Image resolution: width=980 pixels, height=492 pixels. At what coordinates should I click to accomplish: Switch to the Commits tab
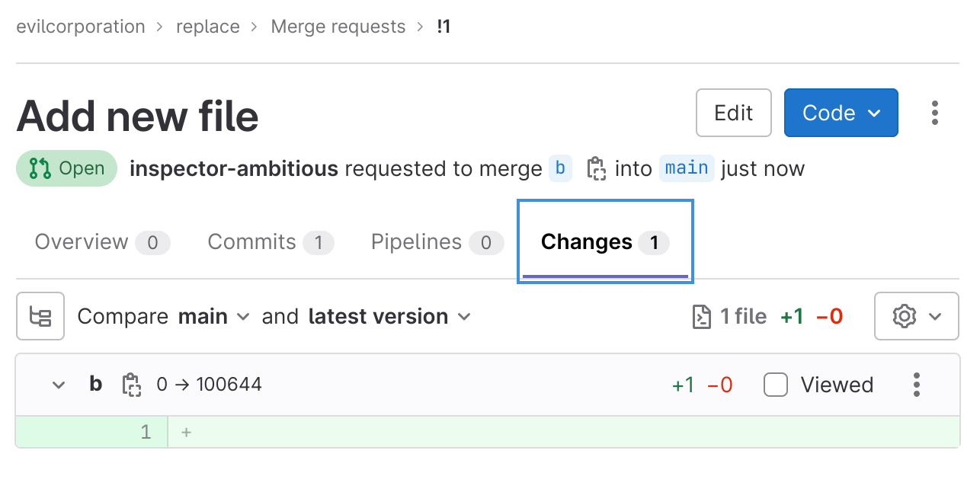coord(271,242)
